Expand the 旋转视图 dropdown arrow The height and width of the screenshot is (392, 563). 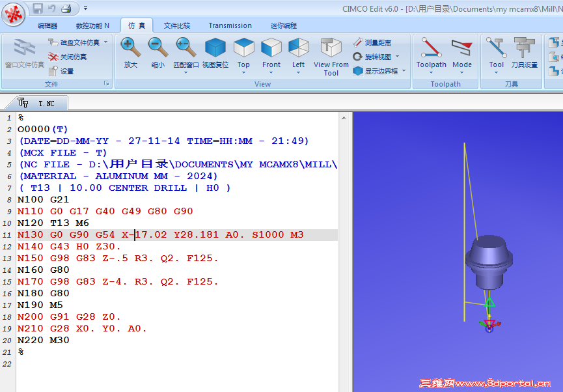398,57
